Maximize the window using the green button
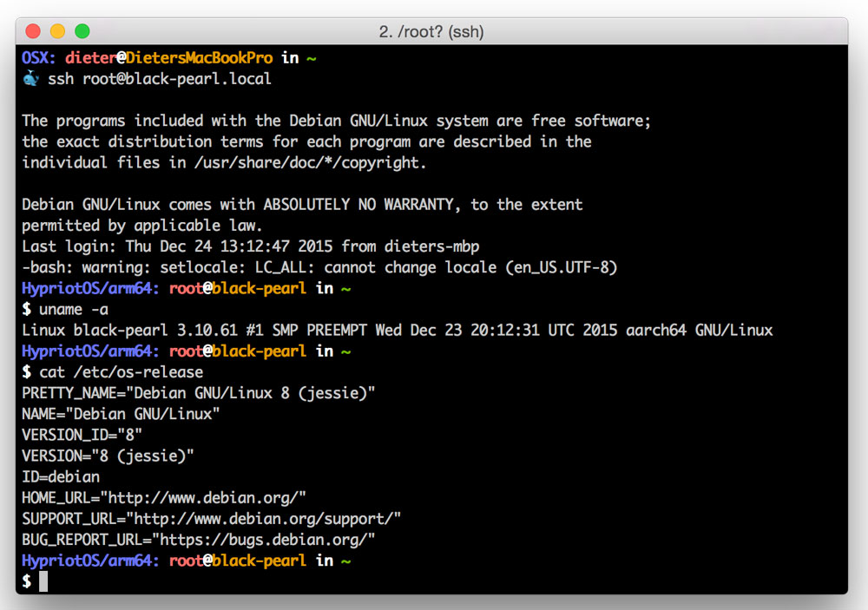868x610 pixels. click(x=82, y=31)
